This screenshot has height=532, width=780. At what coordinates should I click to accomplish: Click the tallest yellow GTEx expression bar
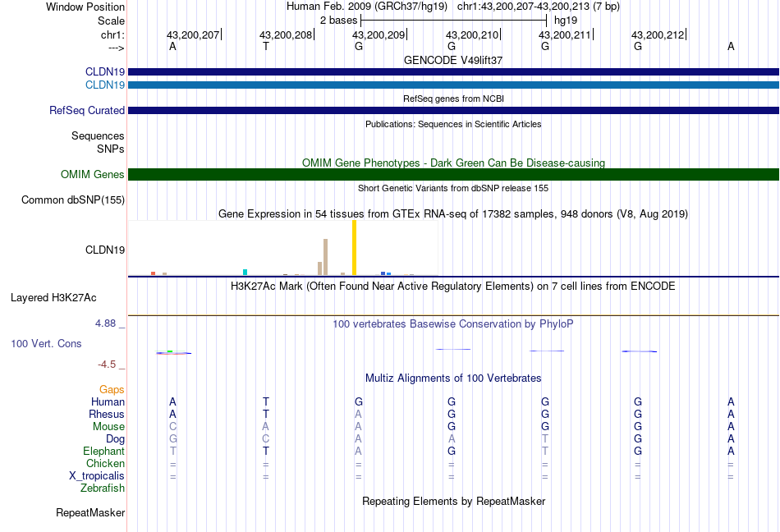click(x=354, y=248)
